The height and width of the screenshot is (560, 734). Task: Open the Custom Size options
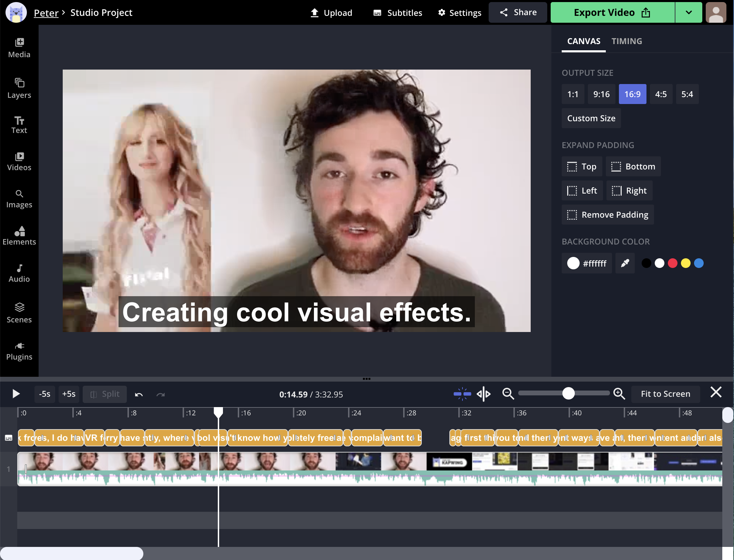(591, 118)
